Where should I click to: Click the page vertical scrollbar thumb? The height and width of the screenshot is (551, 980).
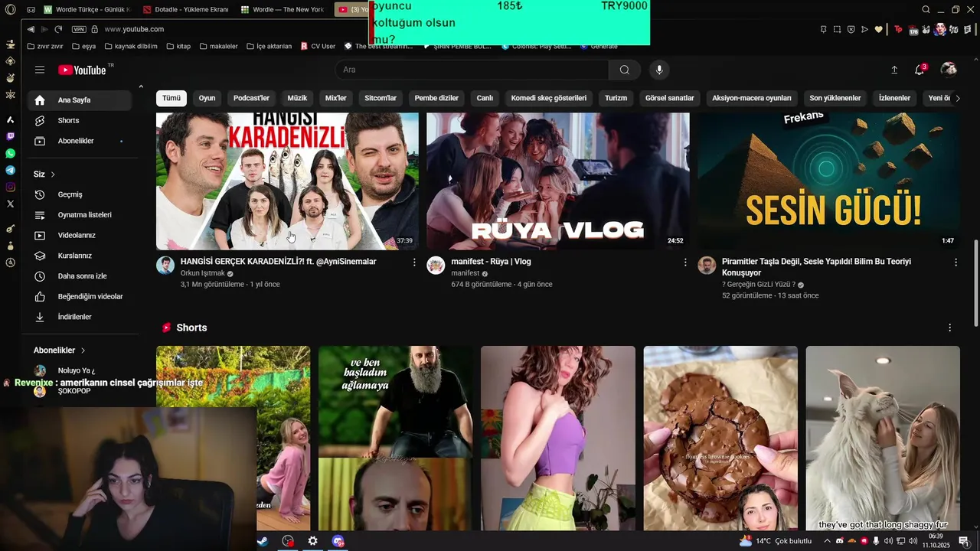coord(975,283)
